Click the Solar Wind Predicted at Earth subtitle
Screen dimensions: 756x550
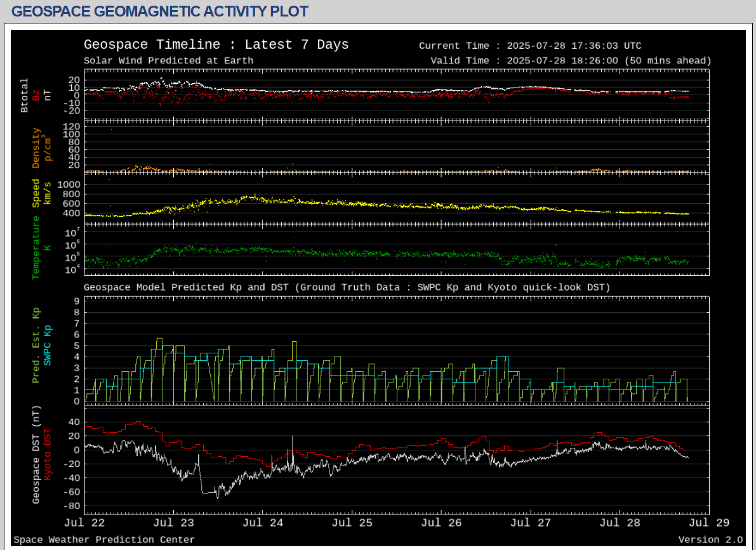[x=168, y=61]
